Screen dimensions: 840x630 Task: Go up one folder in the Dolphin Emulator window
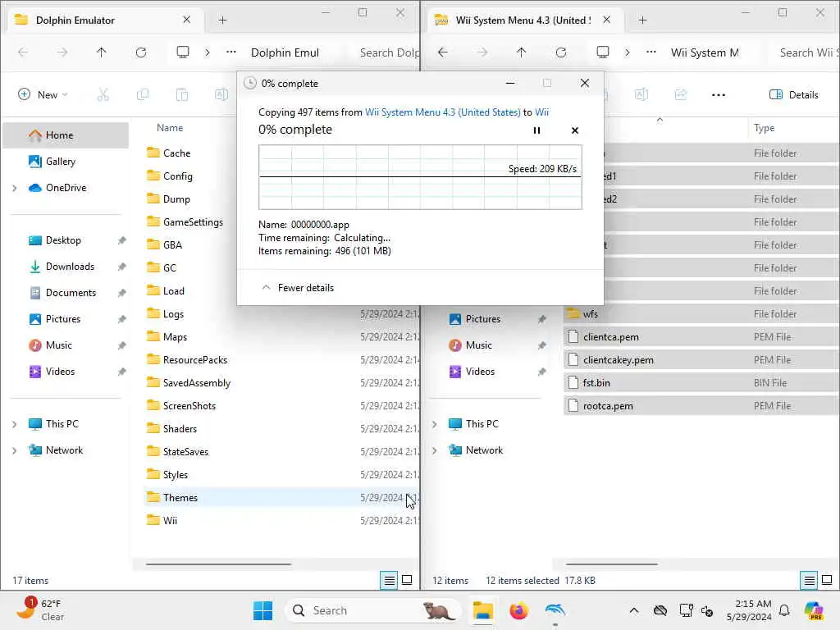(x=101, y=52)
